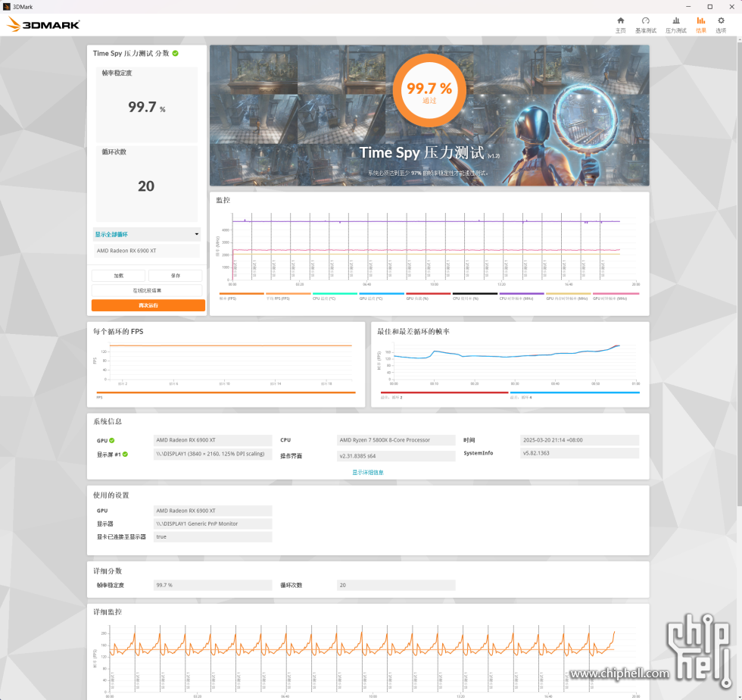Toggle the GPU 时钟频率 (MHz) legend series
Image resolution: width=742 pixels, height=700 pixels.
(x=616, y=296)
